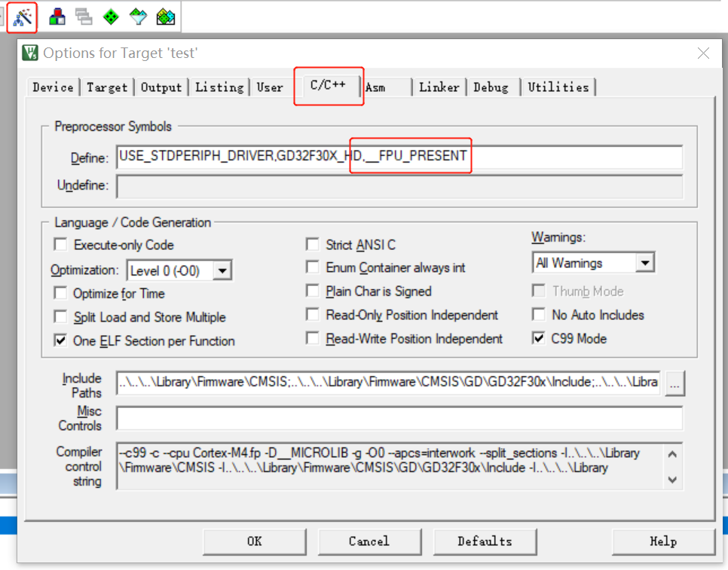Screen dimensions: 728x570
Task: Click the Select Software Packs funnel icon
Action: [138, 17]
